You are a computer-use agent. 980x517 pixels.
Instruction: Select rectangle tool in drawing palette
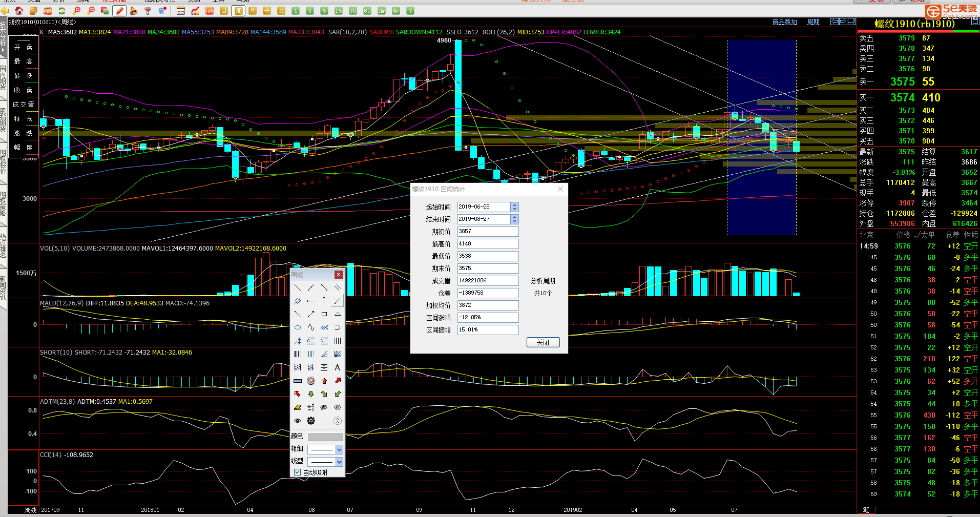click(x=324, y=314)
